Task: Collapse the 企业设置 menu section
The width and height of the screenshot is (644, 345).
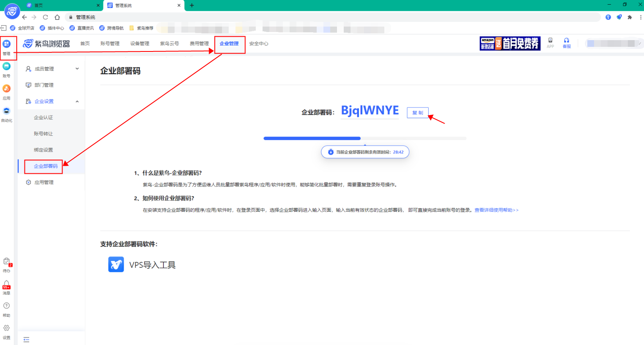Action: pos(52,101)
